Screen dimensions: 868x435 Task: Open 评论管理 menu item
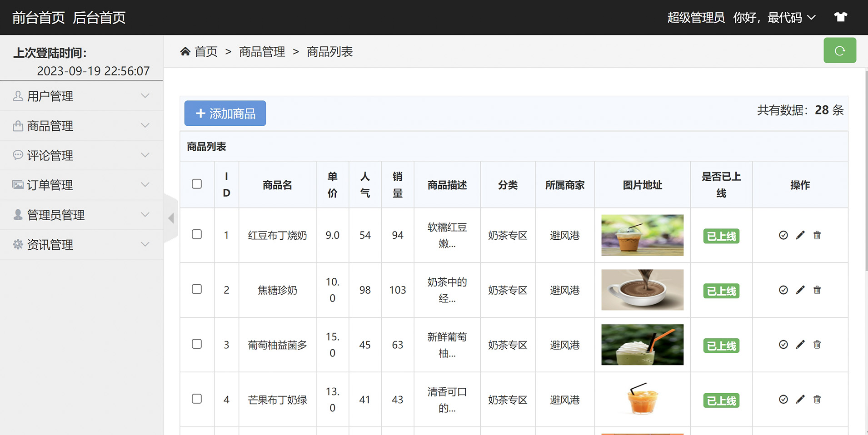pyautogui.click(x=82, y=155)
